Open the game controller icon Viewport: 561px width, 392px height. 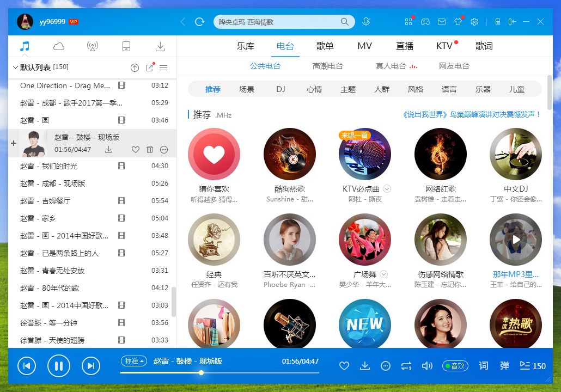pos(425,22)
